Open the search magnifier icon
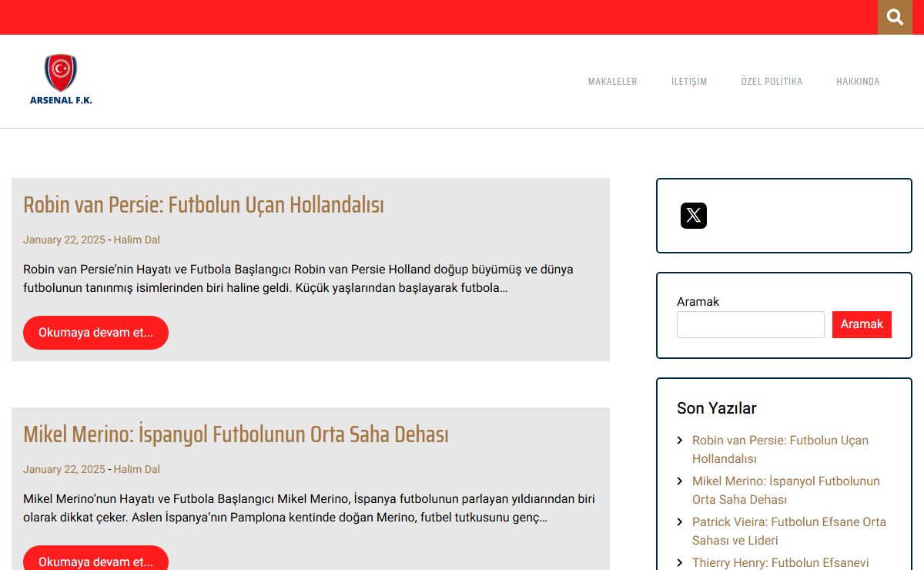This screenshot has height=570, width=924. [x=895, y=17]
